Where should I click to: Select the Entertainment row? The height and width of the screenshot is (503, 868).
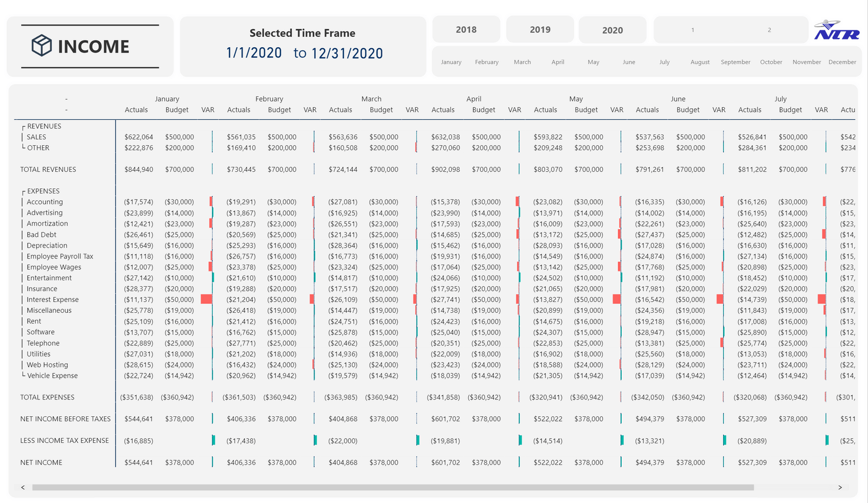(x=49, y=278)
